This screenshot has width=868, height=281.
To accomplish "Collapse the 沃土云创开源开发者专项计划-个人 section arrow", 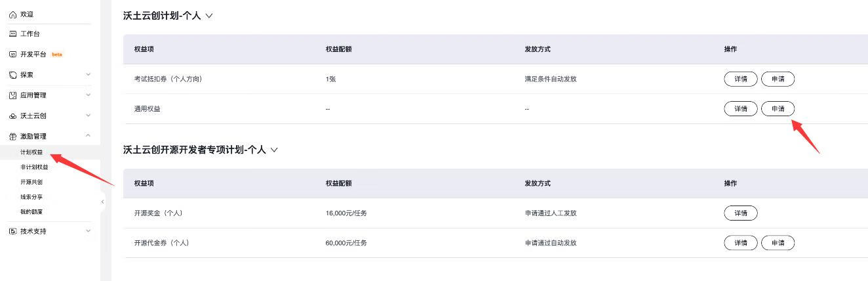I will point(274,150).
